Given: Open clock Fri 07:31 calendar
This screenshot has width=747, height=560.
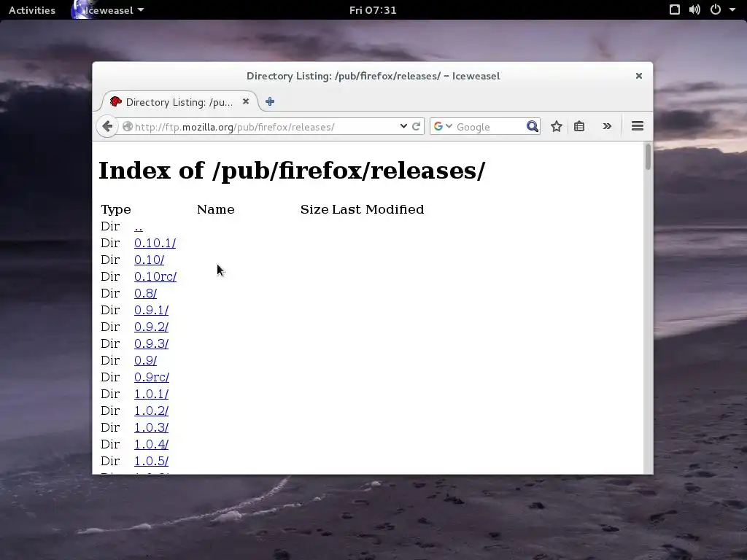Looking at the screenshot, I should tap(373, 10).
